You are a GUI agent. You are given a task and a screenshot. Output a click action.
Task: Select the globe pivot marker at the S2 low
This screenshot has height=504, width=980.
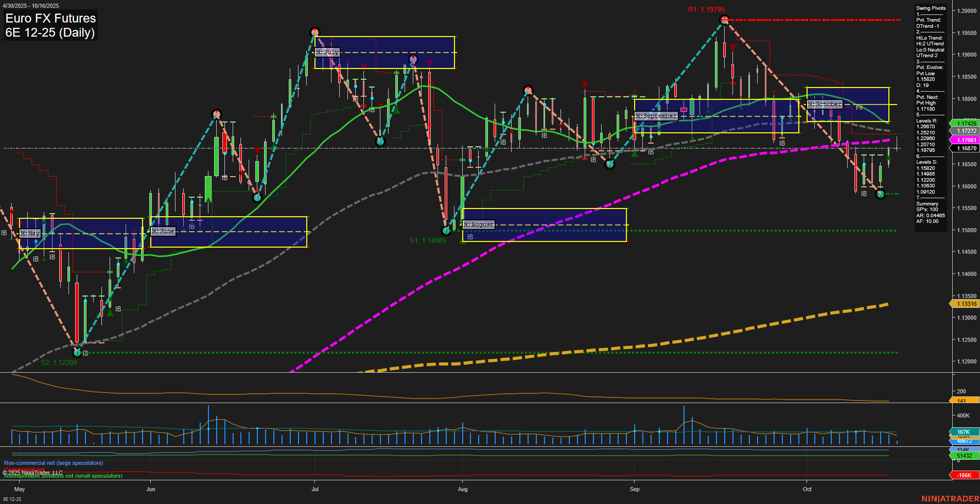[x=76, y=352]
